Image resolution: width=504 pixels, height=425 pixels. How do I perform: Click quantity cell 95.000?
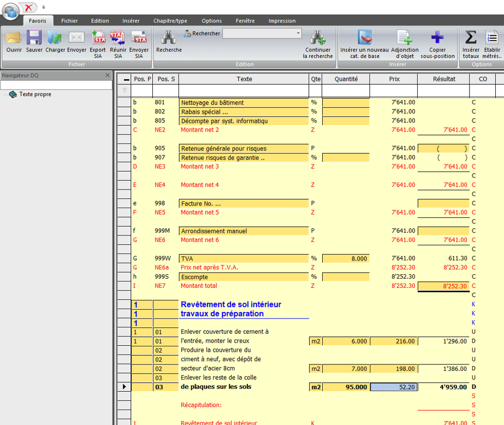pos(346,387)
